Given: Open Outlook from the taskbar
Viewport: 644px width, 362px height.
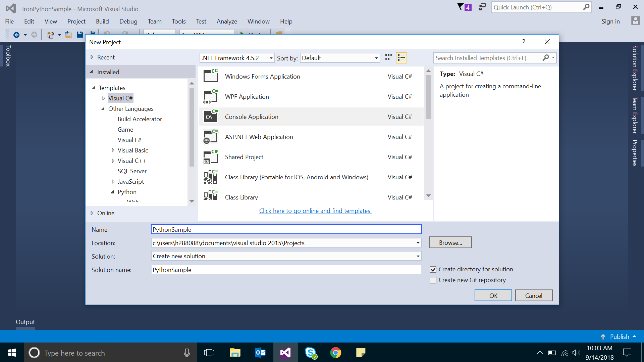Looking at the screenshot, I should (x=260, y=353).
